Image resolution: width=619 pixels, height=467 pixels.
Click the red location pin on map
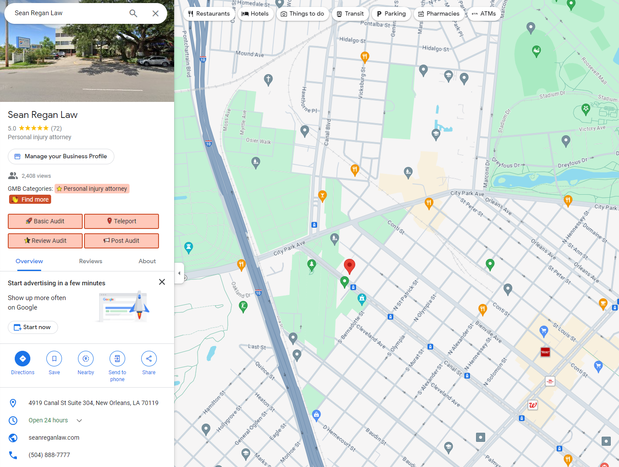[x=349, y=266]
